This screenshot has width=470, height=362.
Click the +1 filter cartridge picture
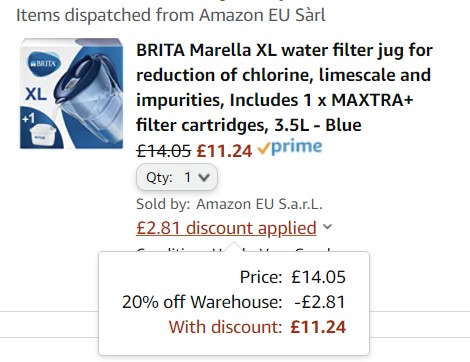[x=41, y=130]
